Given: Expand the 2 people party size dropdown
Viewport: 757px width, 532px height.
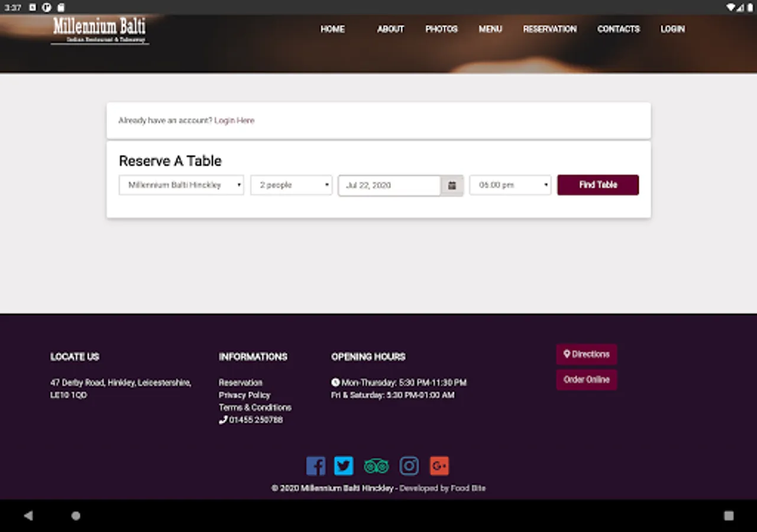Looking at the screenshot, I should point(291,185).
